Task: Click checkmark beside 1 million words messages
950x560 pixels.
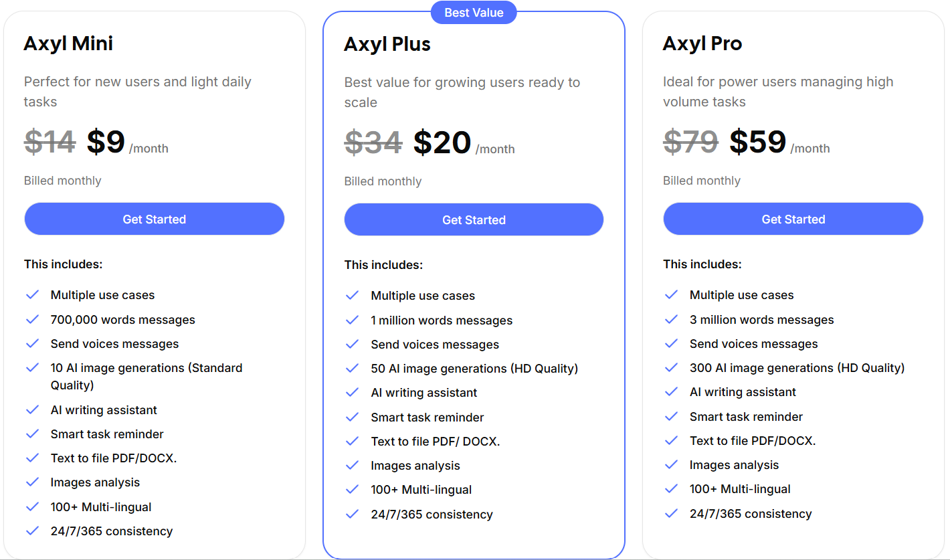Action: (353, 320)
